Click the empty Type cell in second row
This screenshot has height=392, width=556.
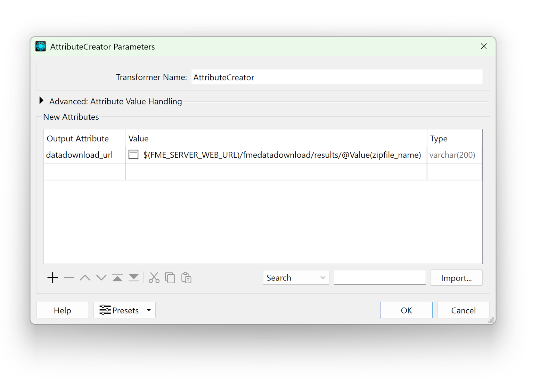point(454,172)
